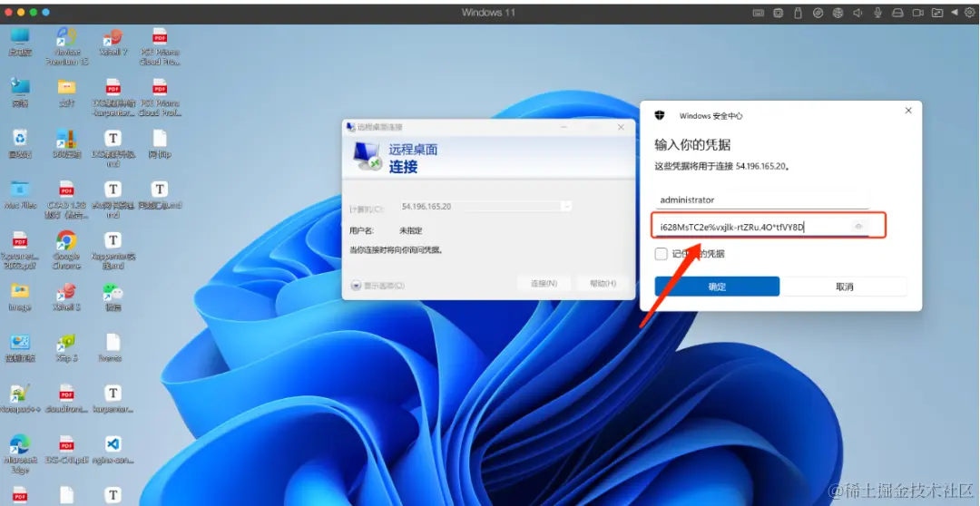Launch Xshell 7 from the desktop

(x=113, y=43)
